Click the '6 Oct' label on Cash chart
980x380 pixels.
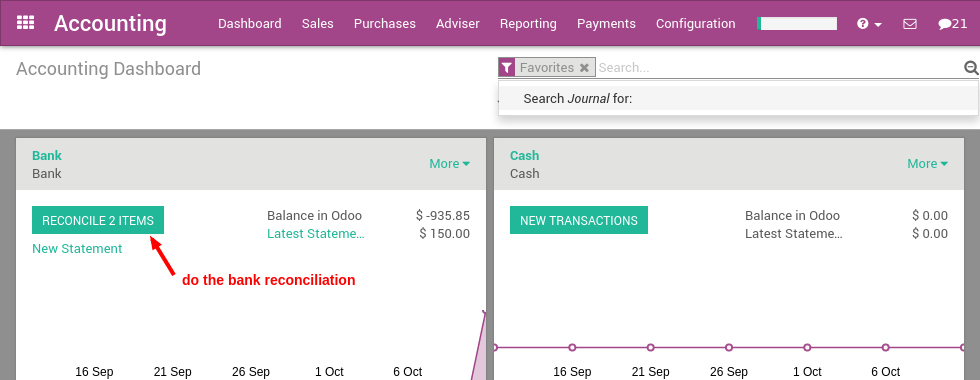coord(886,371)
